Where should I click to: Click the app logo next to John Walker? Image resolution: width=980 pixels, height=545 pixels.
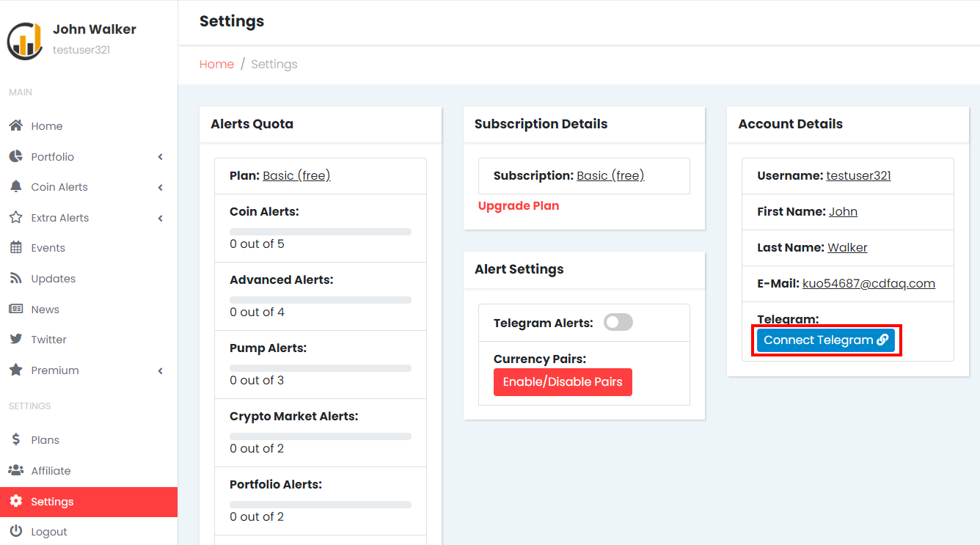click(x=25, y=41)
